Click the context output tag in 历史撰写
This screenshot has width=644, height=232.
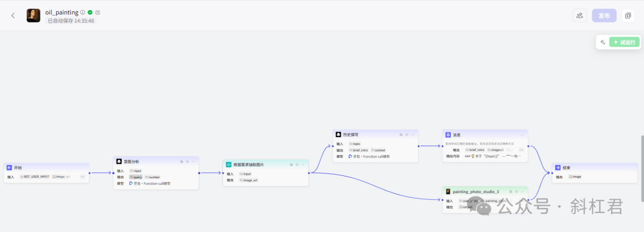tap(378, 150)
